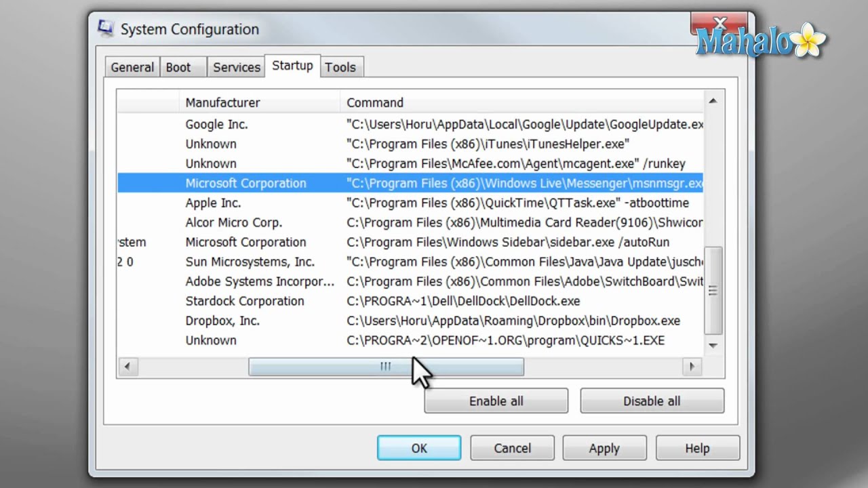This screenshot has width=868, height=488.
Task: Click the horizontal scrollbar right arrow
Action: pyautogui.click(x=692, y=367)
